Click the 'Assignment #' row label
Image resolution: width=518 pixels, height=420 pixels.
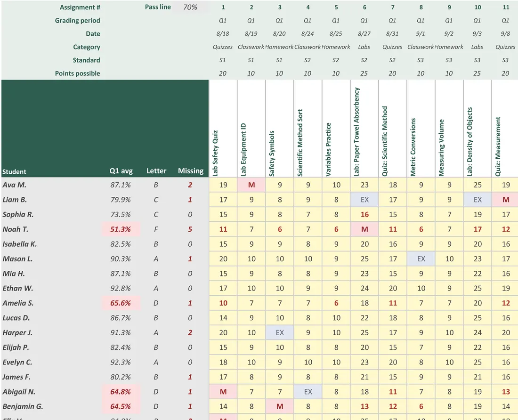point(80,7)
